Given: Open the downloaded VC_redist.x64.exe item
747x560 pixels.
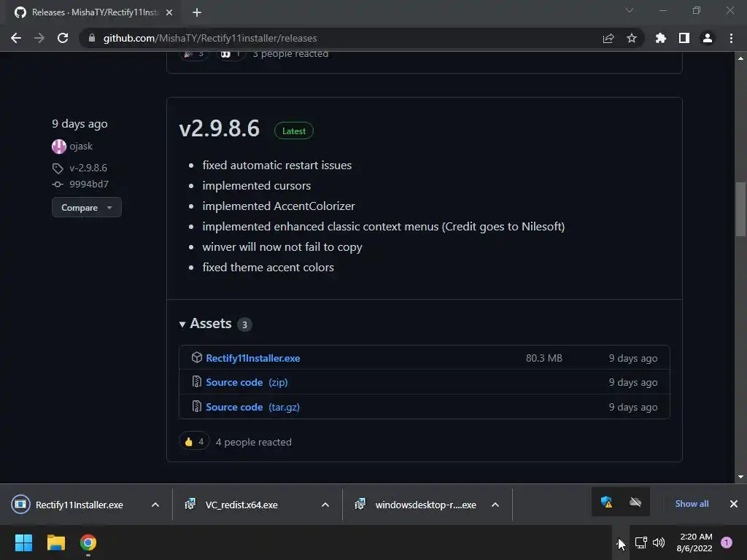Looking at the screenshot, I should 241,505.
